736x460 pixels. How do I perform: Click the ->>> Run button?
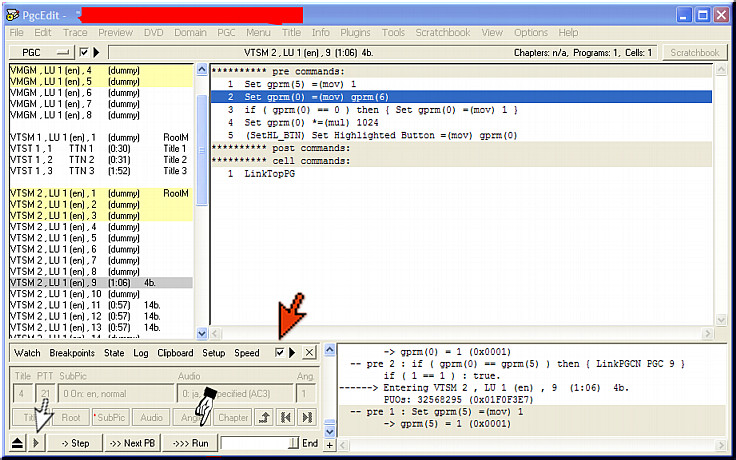coord(189,442)
